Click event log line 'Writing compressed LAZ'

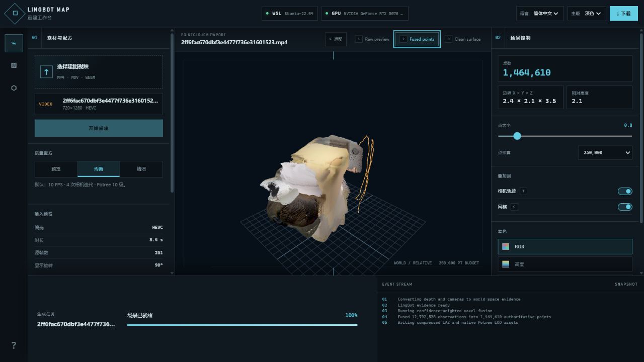[x=457, y=322]
